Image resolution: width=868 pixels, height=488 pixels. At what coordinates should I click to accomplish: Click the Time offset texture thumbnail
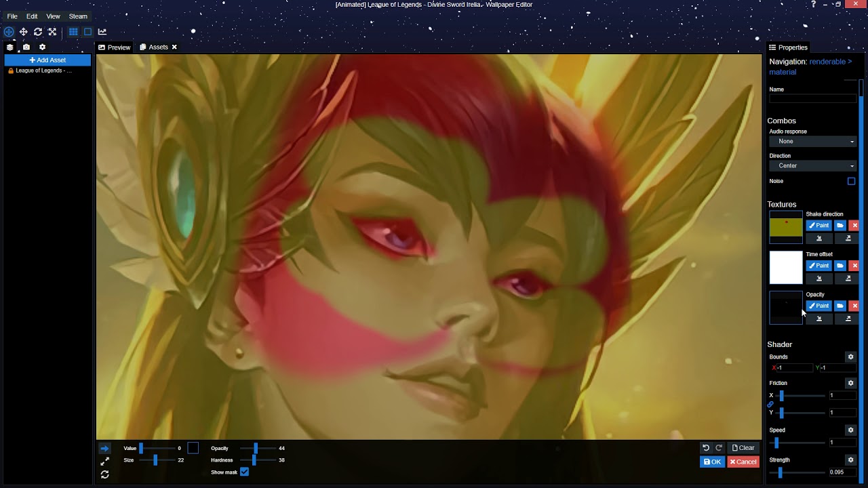(x=786, y=267)
